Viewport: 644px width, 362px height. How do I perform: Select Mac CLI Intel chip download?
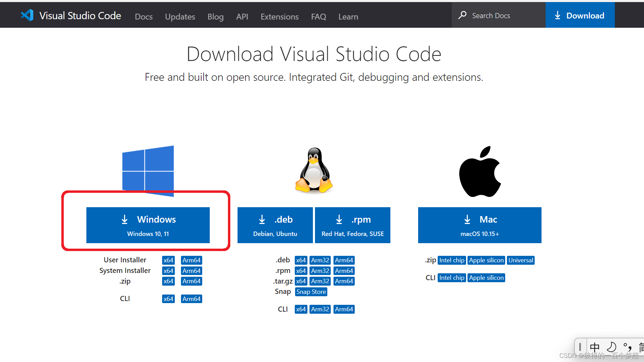coord(452,278)
